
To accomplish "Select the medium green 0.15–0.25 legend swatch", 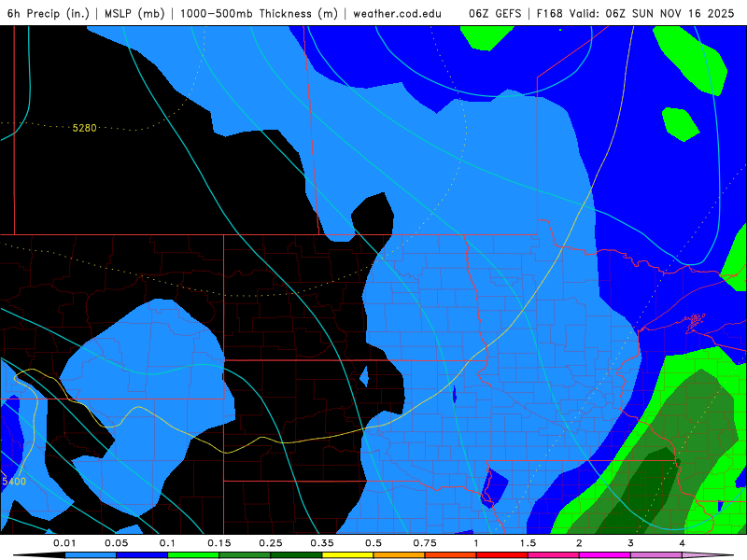I will 245,555.
